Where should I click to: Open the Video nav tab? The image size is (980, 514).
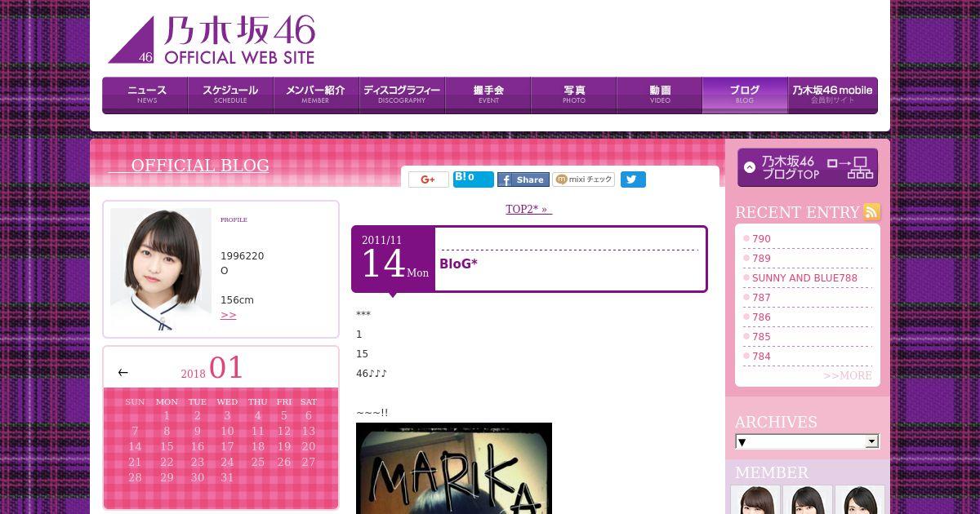click(x=659, y=95)
